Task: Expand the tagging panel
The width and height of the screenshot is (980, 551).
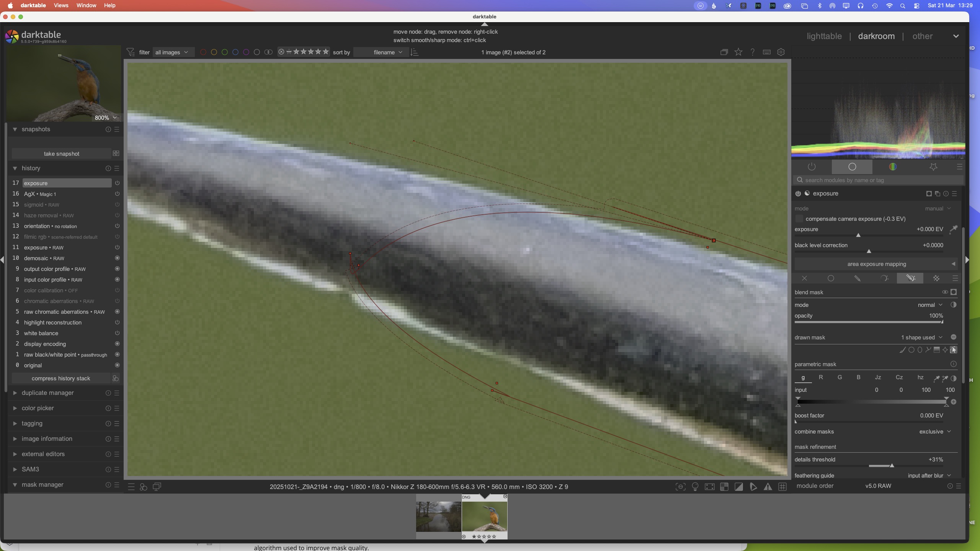Action: (x=32, y=423)
